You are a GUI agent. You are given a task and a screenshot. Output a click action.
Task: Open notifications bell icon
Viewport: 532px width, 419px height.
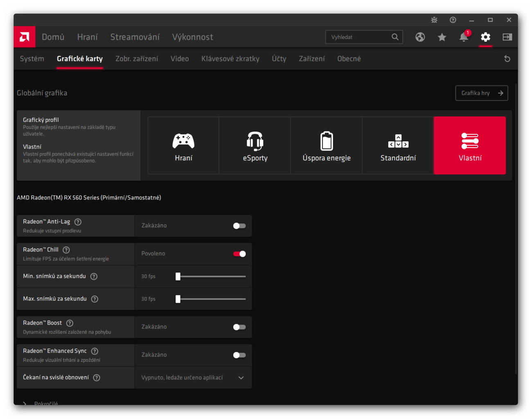[x=464, y=37]
